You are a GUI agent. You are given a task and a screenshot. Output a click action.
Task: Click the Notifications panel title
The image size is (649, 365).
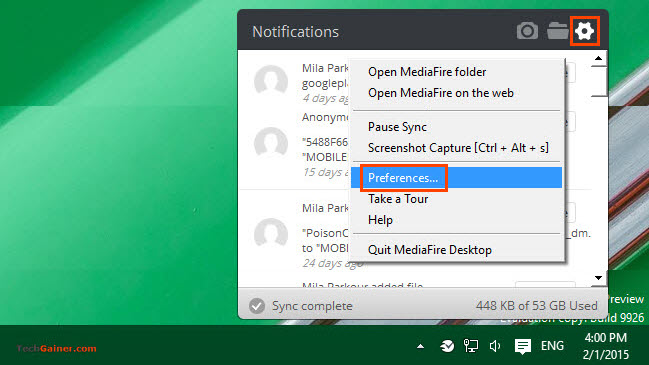(x=296, y=32)
